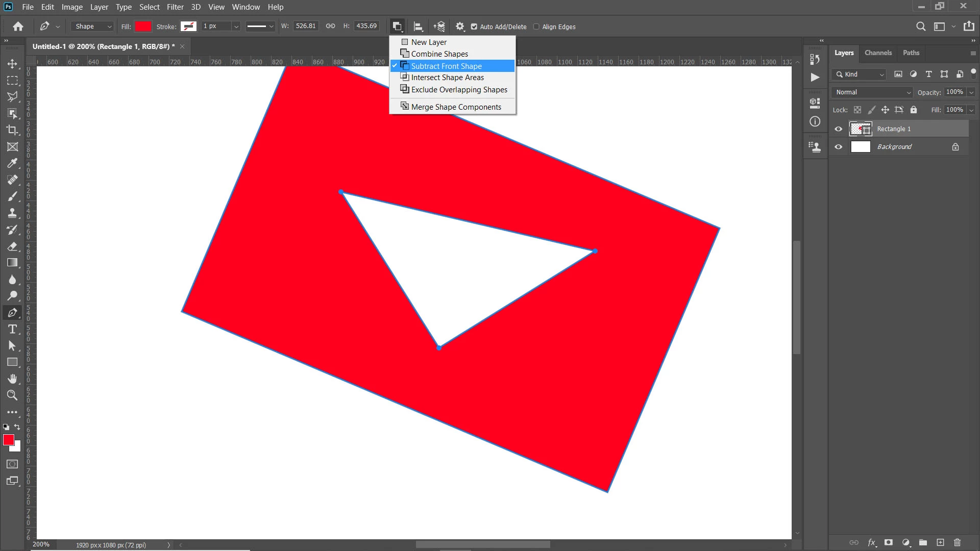
Task: Switch to the Channels tab
Action: click(x=878, y=53)
